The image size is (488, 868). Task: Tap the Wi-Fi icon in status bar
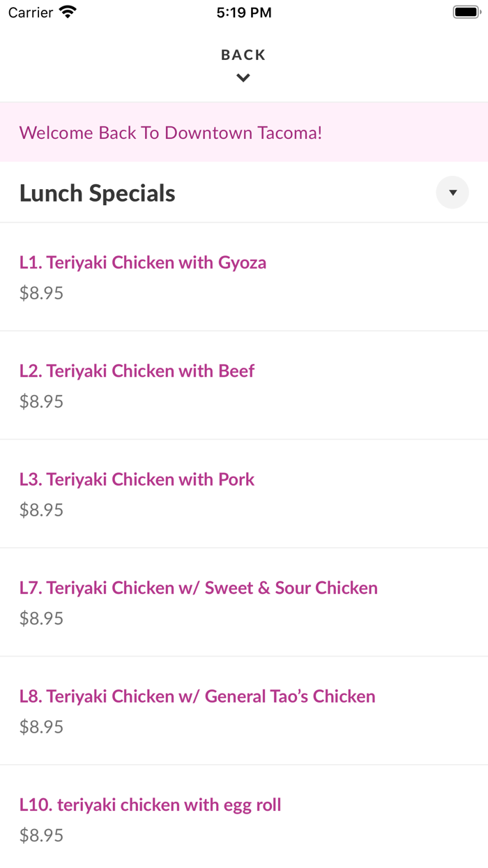(x=66, y=11)
